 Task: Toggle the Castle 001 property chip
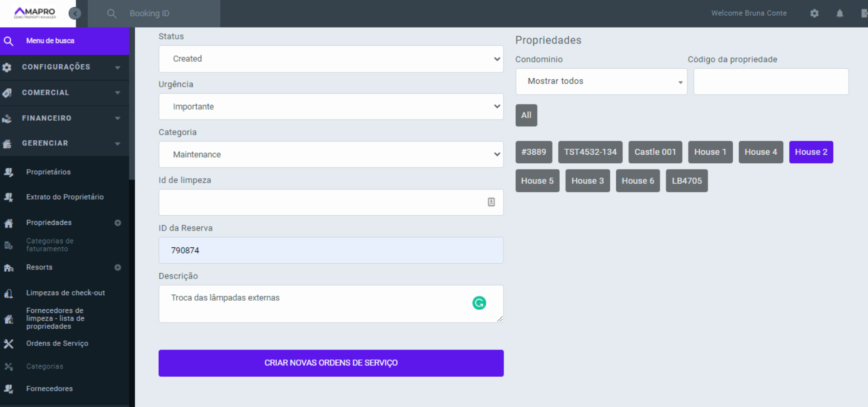(x=655, y=152)
